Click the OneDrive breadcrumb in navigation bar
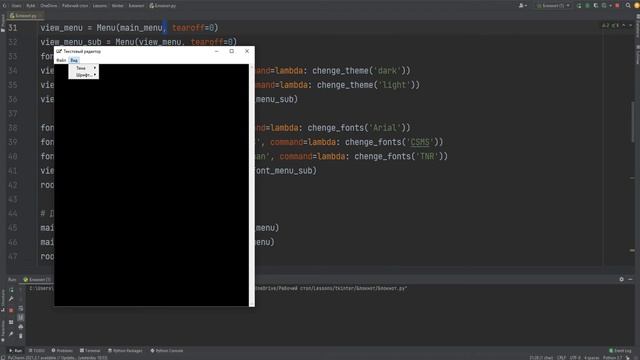 pos(49,6)
